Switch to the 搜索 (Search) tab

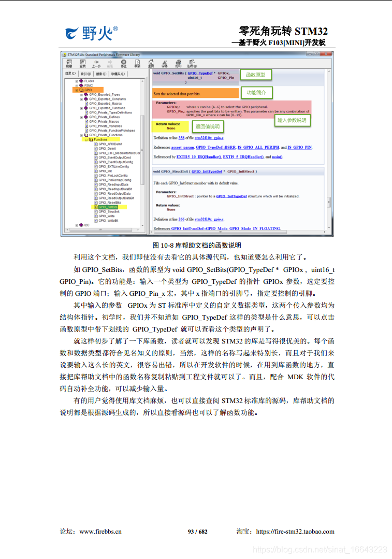coord(101,74)
